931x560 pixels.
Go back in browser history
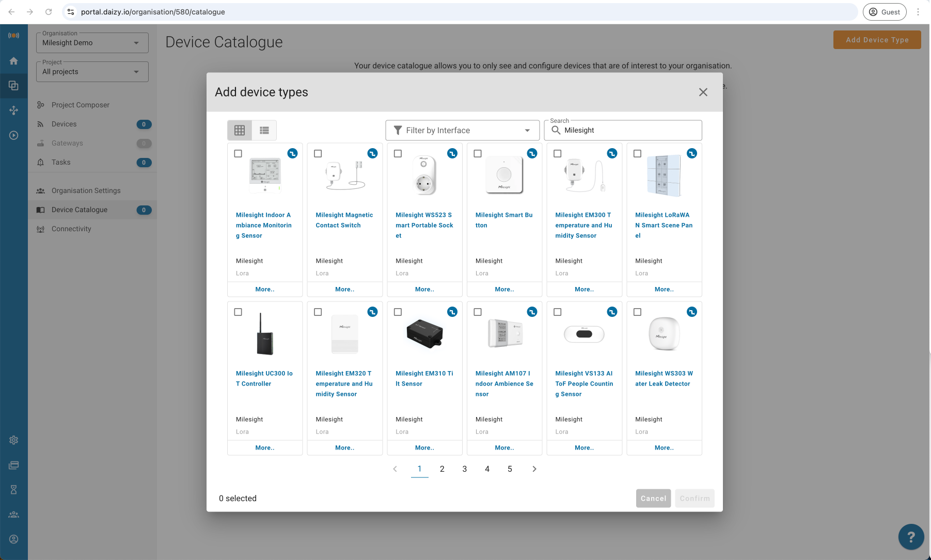click(11, 12)
